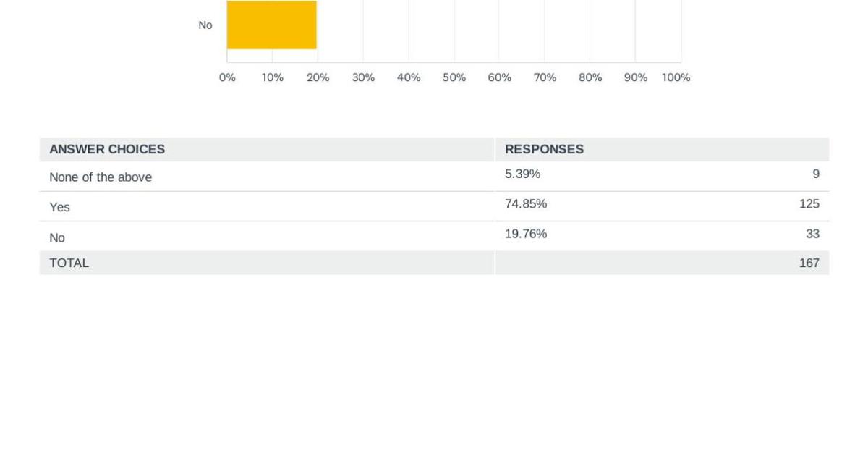Screen dimensions: 868x456
Task: Click the 20% axis label
Action: click(318, 77)
